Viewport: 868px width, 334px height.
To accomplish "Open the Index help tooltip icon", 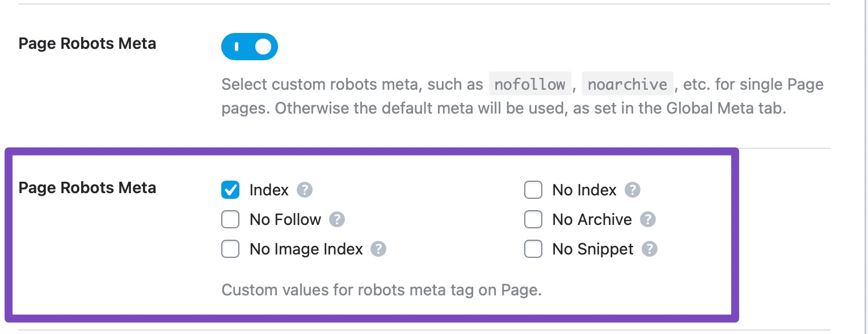I will point(304,190).
